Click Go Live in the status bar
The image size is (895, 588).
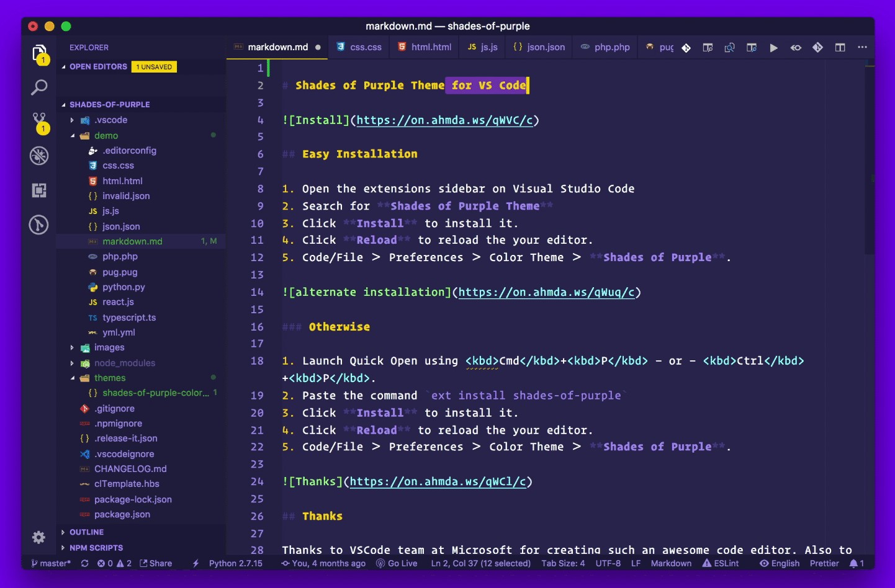point(397,563)
